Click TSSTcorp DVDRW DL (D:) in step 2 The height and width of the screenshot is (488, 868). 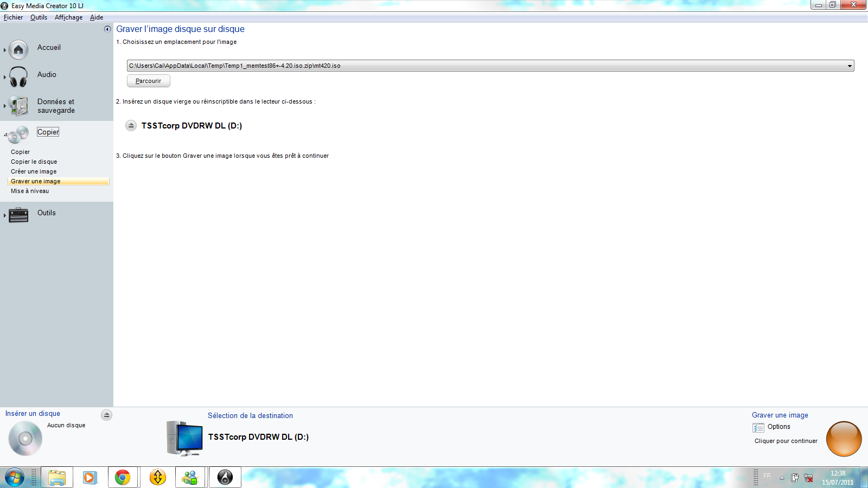192,126
